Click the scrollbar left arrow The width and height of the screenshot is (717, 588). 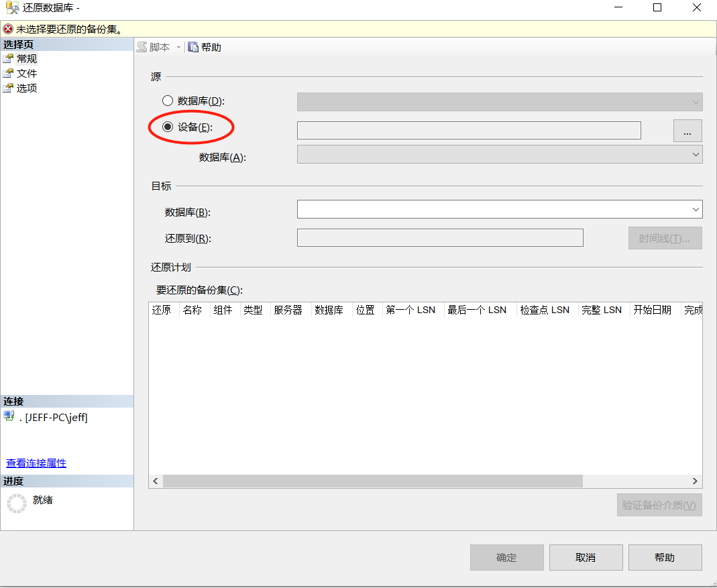click(156, 481)
